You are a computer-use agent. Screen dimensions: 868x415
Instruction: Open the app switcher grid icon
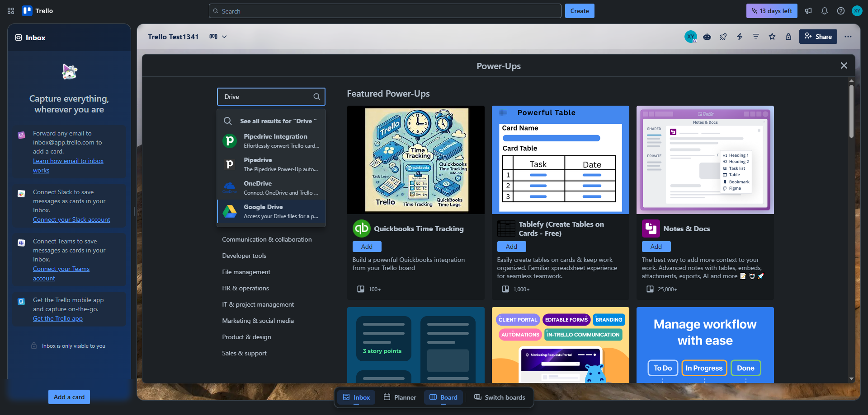[11, 11]
